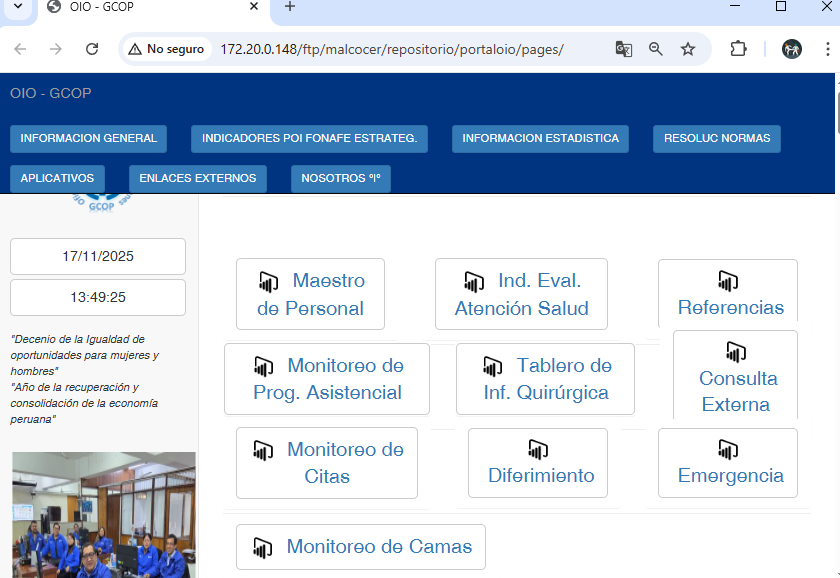Open a new browser tab

pos(290,7)
